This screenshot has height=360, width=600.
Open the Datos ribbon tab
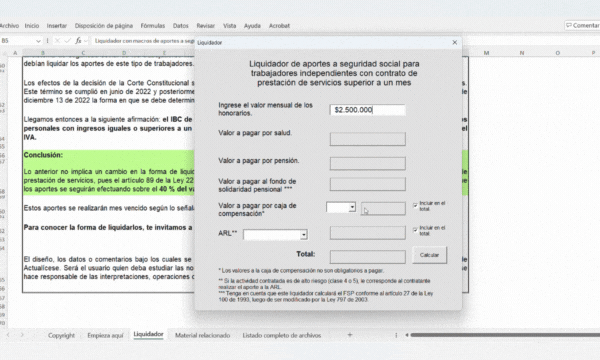click(181, 26)
